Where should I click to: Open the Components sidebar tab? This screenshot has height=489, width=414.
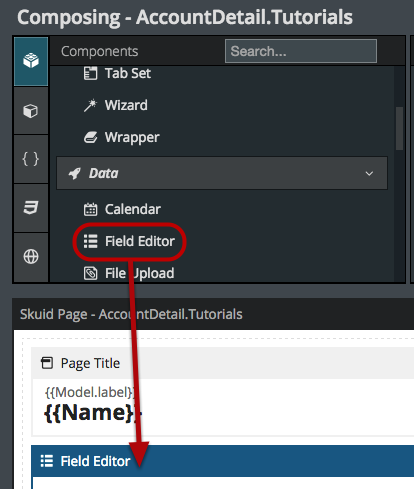point(31,61)
